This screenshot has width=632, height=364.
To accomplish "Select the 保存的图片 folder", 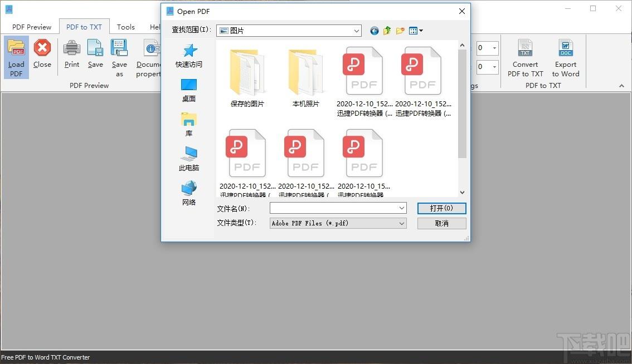I will pos(247,78).
